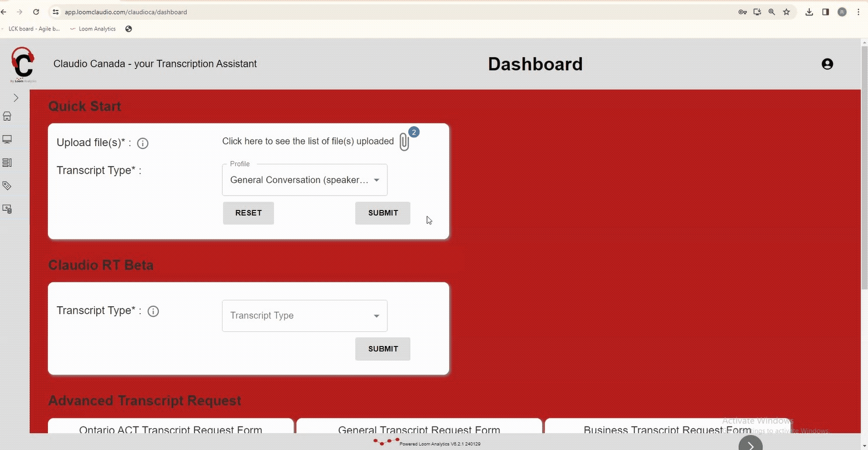
Task: Open Chrome's three-dot menu
Action: tap(858, 12)
